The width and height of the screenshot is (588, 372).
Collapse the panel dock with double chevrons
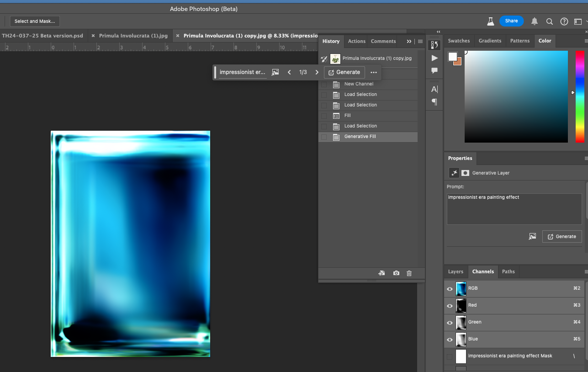coord(438,32)
